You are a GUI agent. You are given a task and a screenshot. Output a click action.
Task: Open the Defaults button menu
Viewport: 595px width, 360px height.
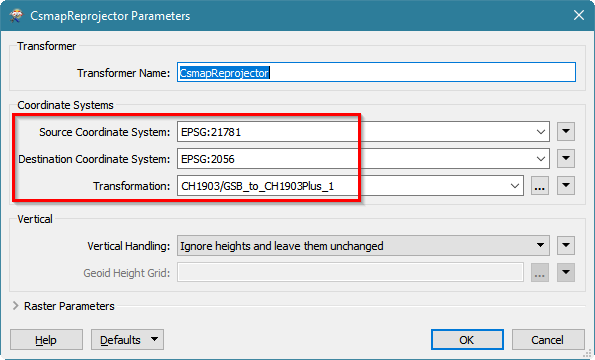127,340
